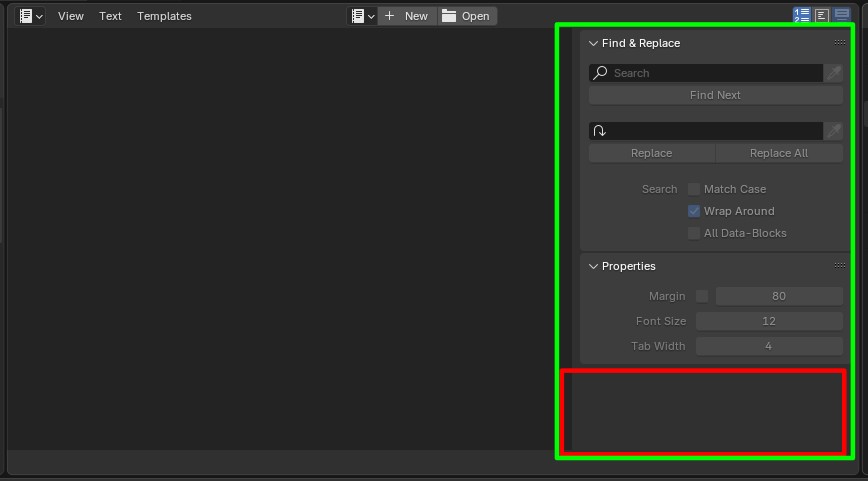Click Find Next button

coord(715,95)
